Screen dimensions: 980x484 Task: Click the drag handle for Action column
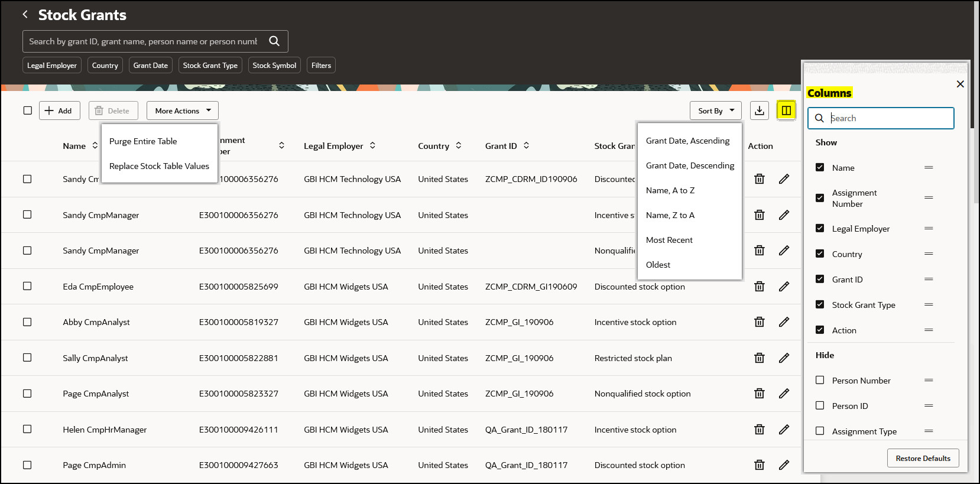click(x=929, y=330)
